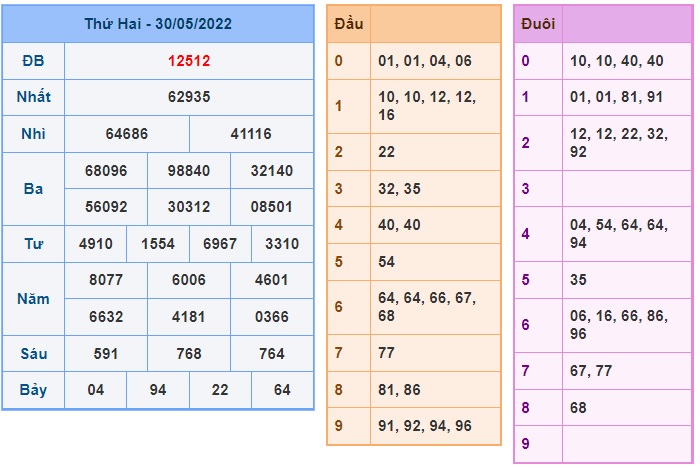Select Đầu values "32, 35"
Image resolution: width=700 pixels, height=468 pixels.
(x=400, y=189)
